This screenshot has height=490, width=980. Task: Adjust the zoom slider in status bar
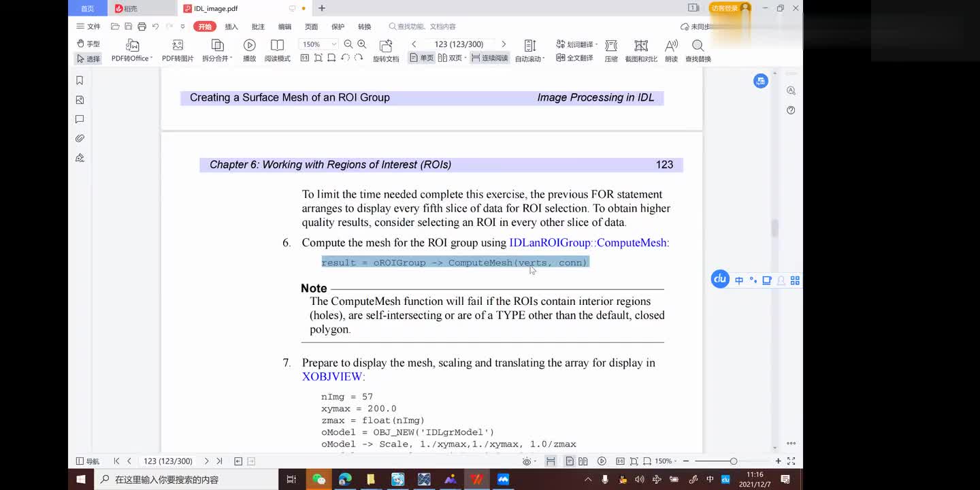(733, 461)
